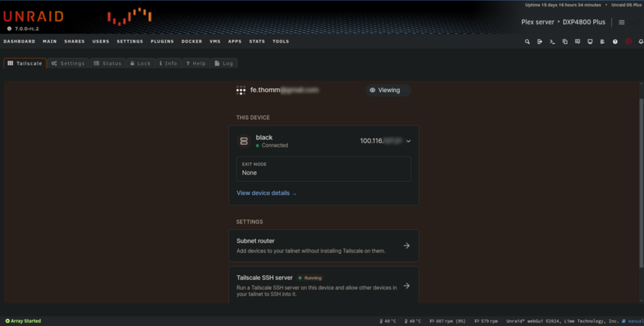Switch to the Info tab
This screenshot has height=326, width=644.
point(168,63)
